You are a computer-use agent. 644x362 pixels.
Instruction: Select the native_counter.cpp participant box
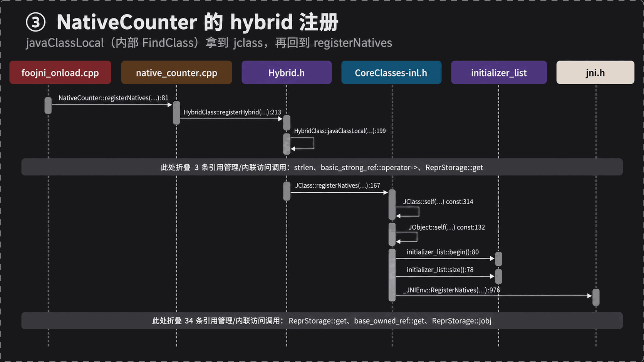(176, 72)
